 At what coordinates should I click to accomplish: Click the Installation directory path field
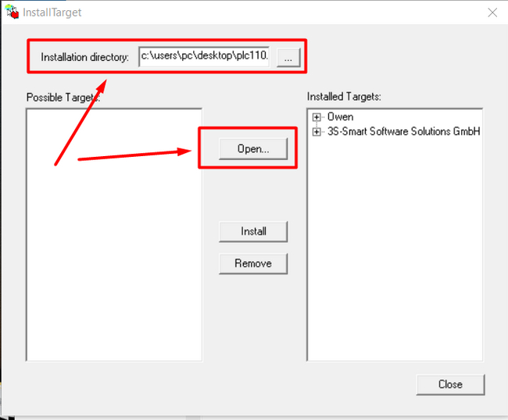204,57
